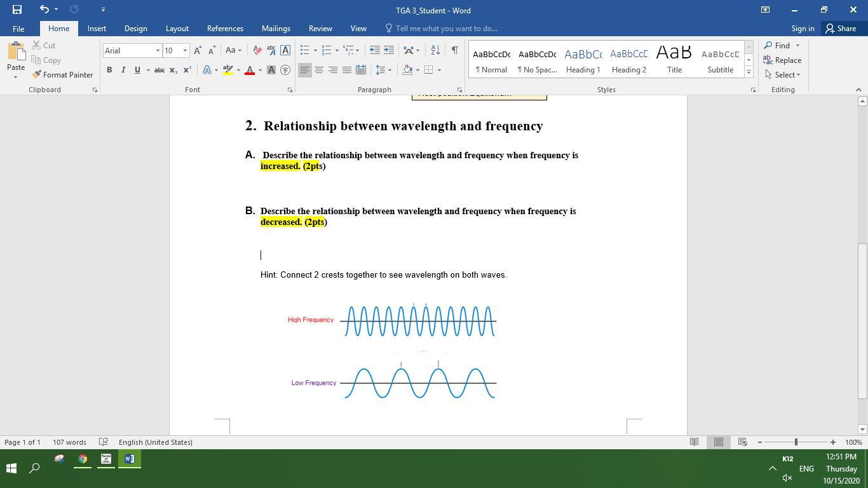Screen dimensions: 868x488
Task: Switch to the References tab
Action: coord(225,29)
